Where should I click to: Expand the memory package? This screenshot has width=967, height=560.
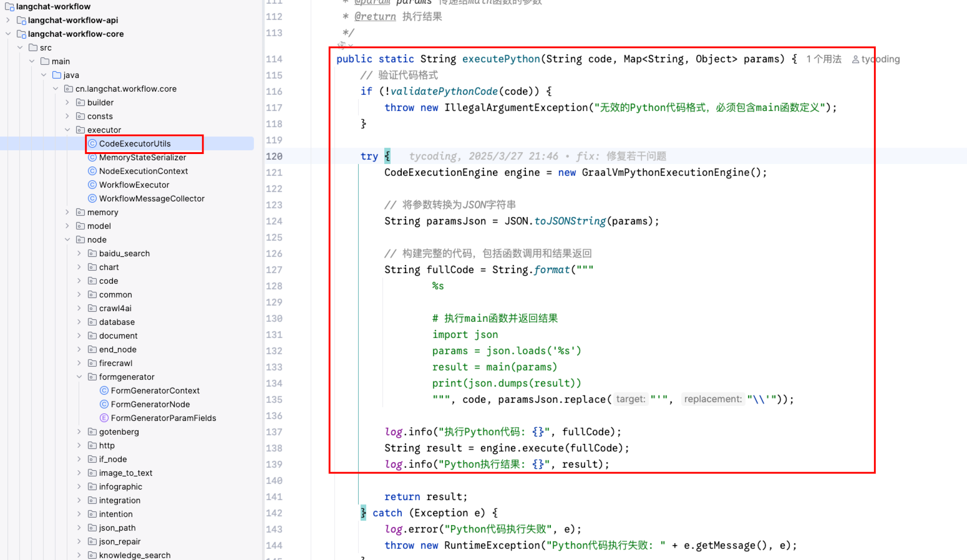coord(67,212)
